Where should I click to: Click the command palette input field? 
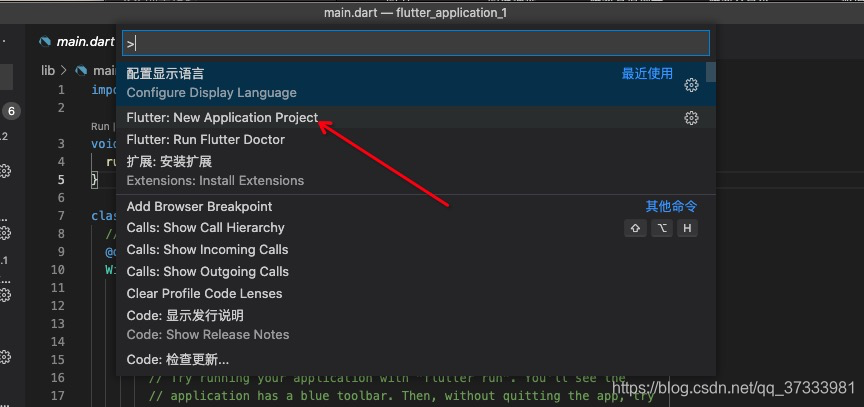(x=415, y=43)
